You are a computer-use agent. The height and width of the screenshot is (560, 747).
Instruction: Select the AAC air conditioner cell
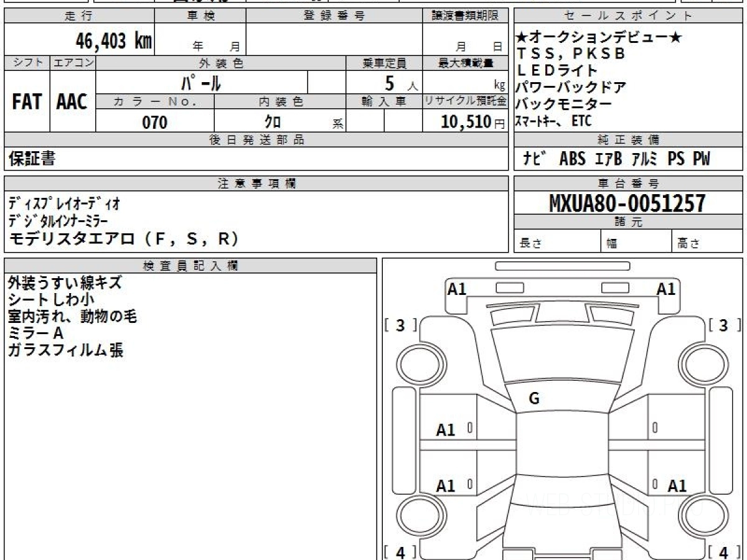click(72, 102)
